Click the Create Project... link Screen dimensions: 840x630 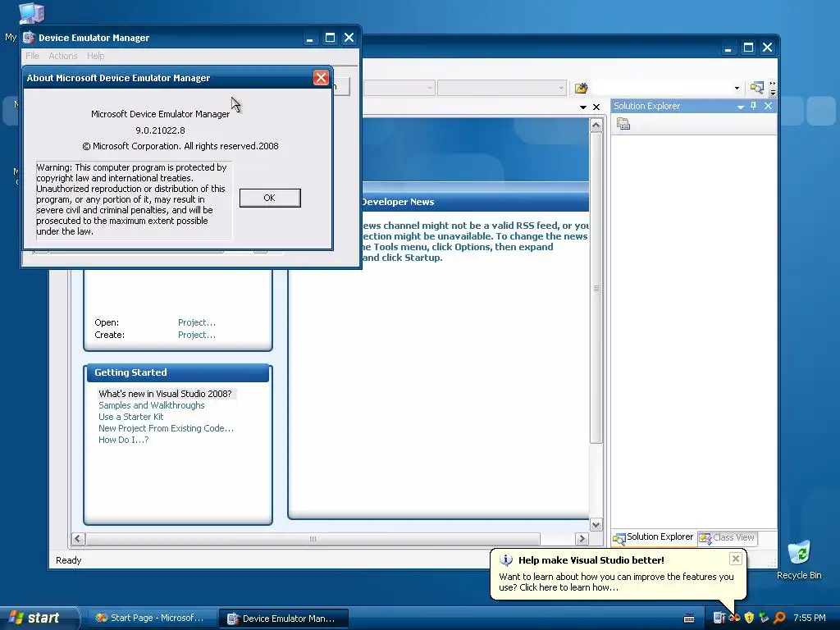pos(197,335)
